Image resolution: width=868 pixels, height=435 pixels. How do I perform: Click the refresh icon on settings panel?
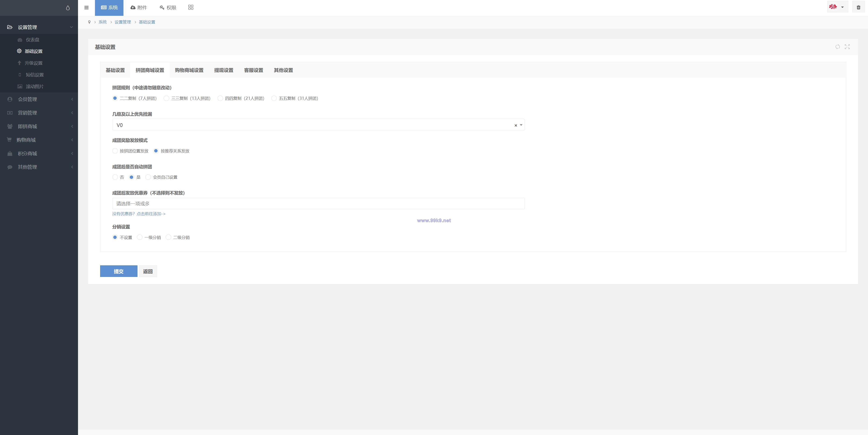[x=837, y=47]
